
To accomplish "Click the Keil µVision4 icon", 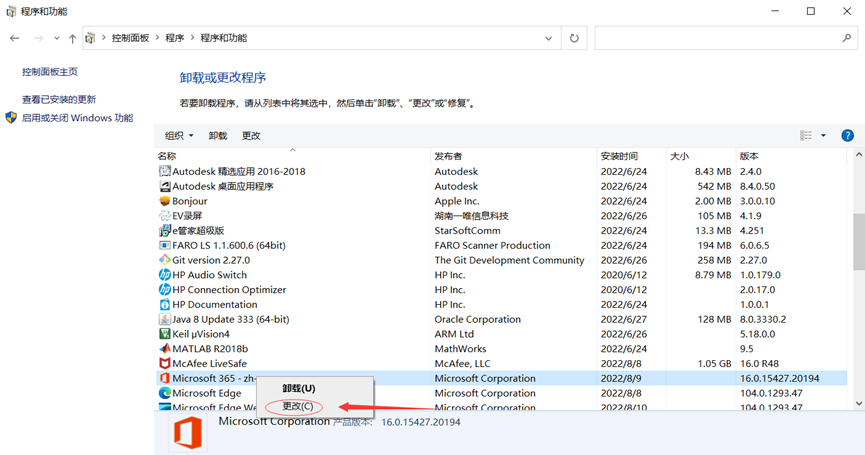I will coord(164,334).
